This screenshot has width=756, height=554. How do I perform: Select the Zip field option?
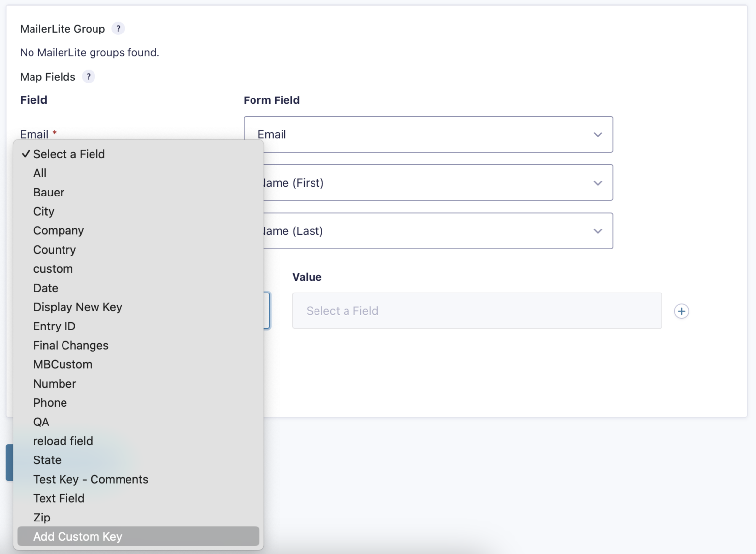click(x=42, y=518)
